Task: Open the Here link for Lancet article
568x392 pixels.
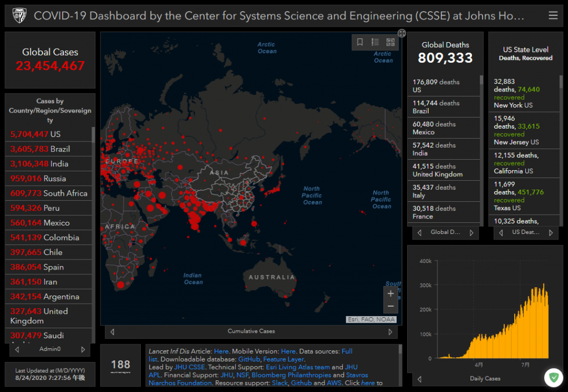Action: (x=221, y=351)
